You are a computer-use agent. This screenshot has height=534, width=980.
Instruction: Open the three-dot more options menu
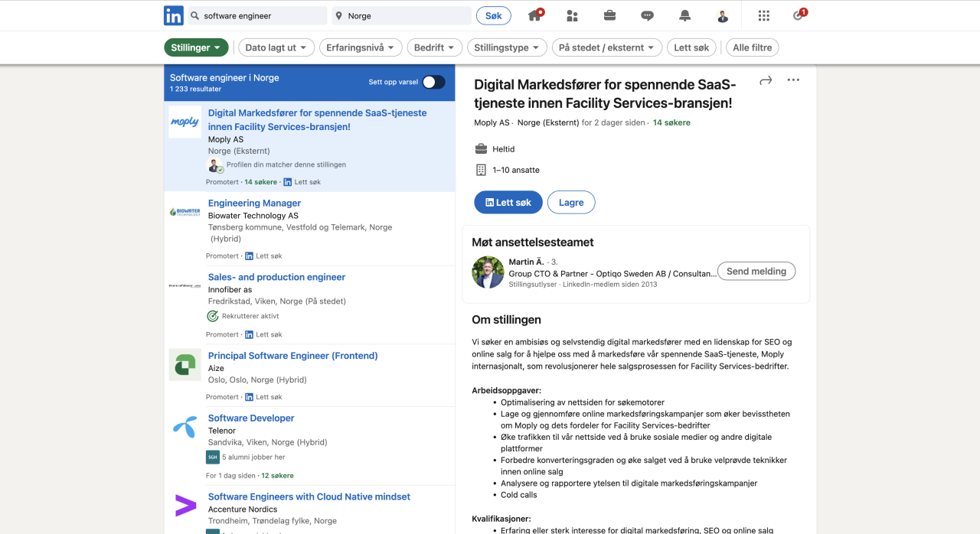click(x=793, y=80)
